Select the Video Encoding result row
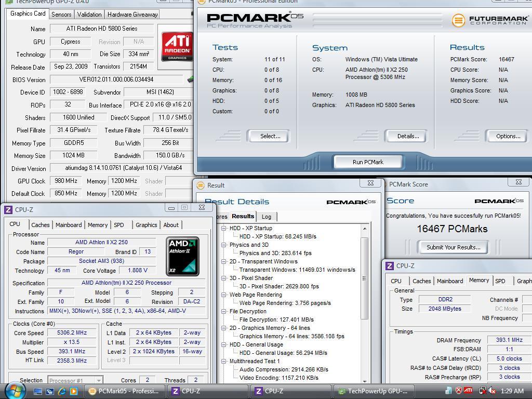Image resolution: width=532 pixels, height=399 pixels. pyautogui.click(x=279, y=378)
